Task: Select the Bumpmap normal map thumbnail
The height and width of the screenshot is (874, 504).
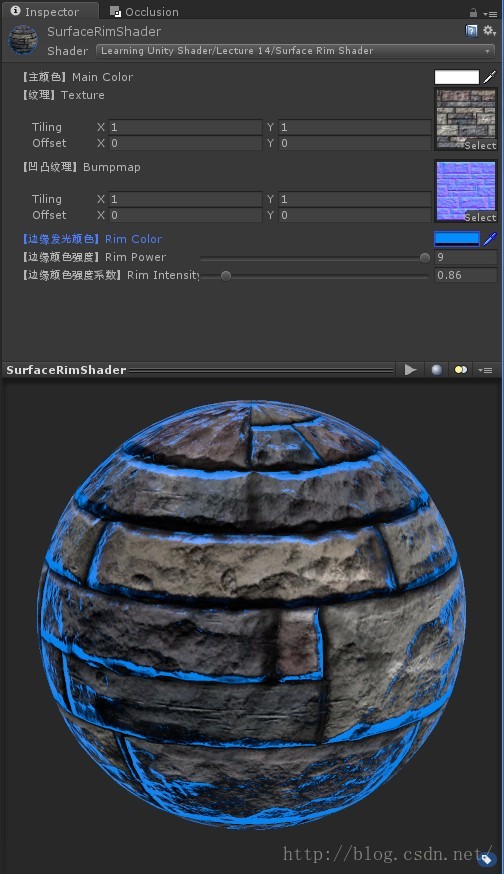Action: pyautogui.click(x=466, y=191)
